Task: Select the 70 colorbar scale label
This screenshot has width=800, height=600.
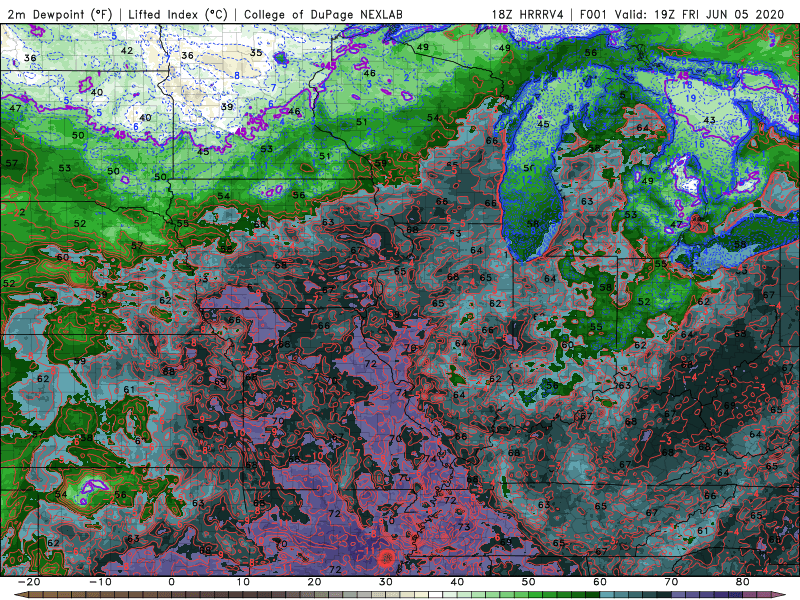Action: [671, 582]
